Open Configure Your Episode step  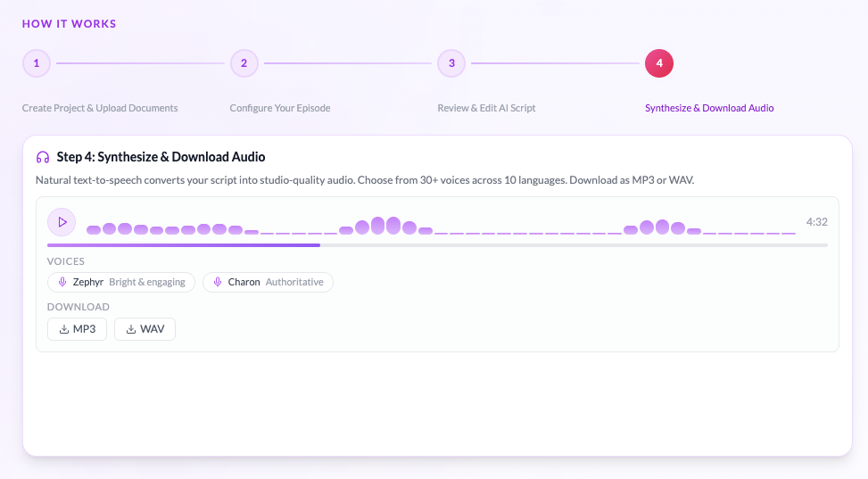coord(280,108)
